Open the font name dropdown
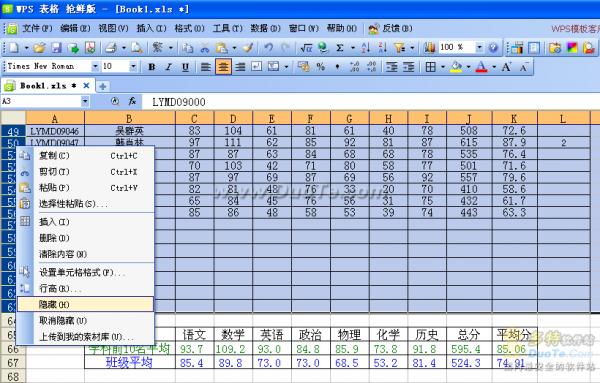Image resolution: width=600 pixels, height=383 pixels. pos(95,67)
